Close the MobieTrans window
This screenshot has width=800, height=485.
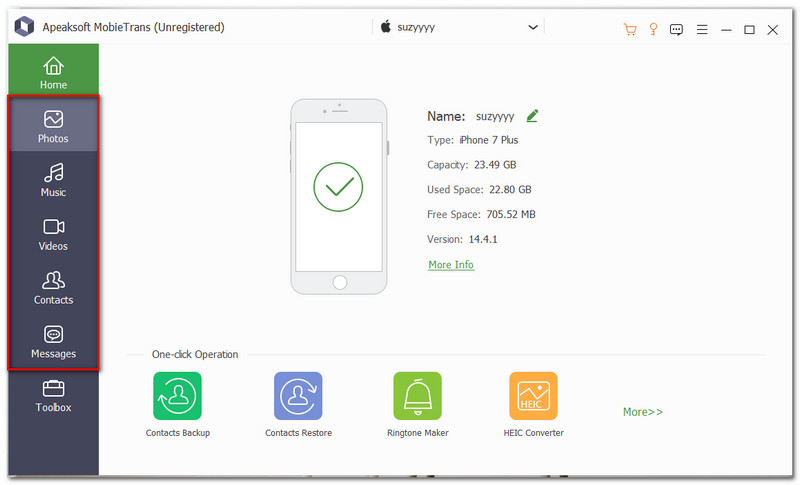click(772, 30)
